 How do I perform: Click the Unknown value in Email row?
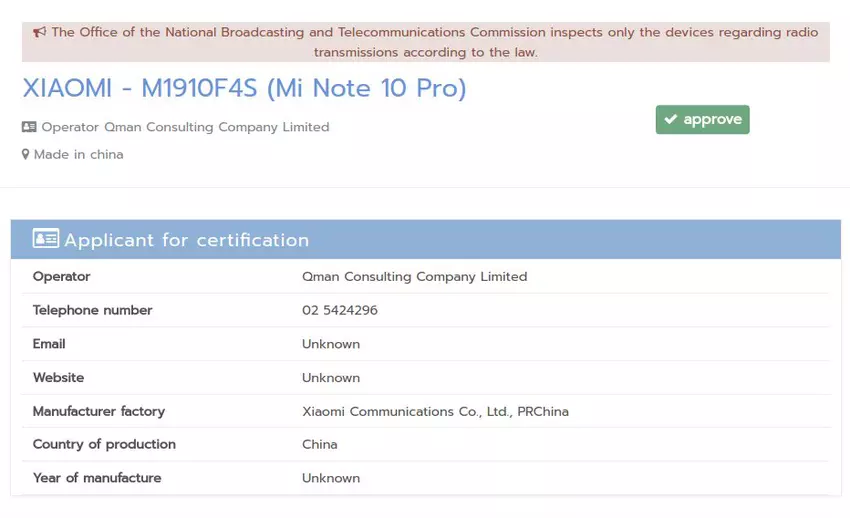pyautogui.click(x=330, y=344)
